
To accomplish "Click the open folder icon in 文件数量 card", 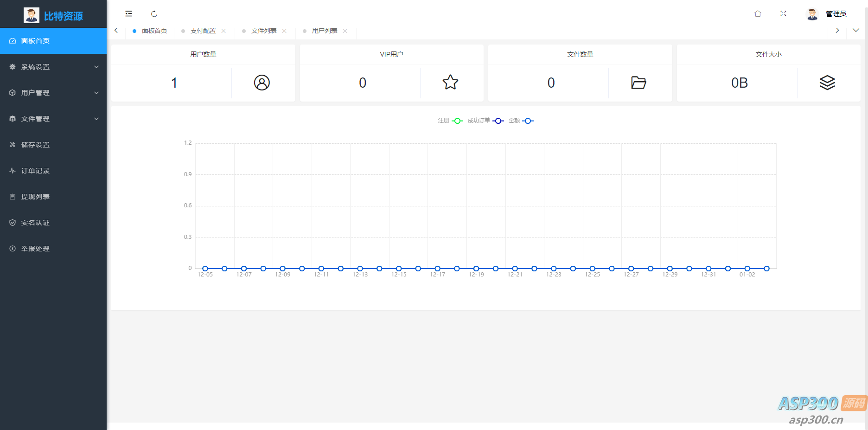I will point(638,83).
